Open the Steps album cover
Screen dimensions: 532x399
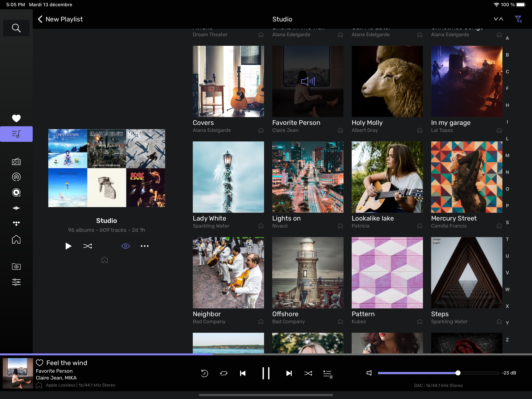pos(467,273)
